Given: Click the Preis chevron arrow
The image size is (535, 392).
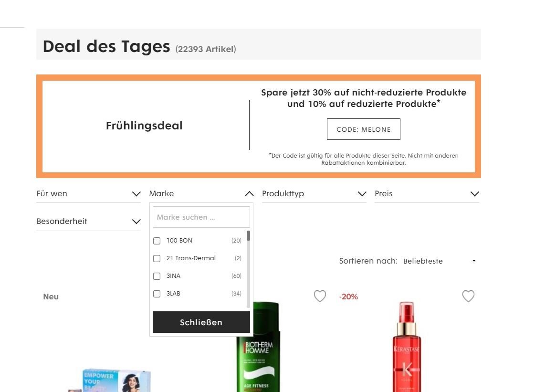Looking at the screenshot, I should coord(474,193).
